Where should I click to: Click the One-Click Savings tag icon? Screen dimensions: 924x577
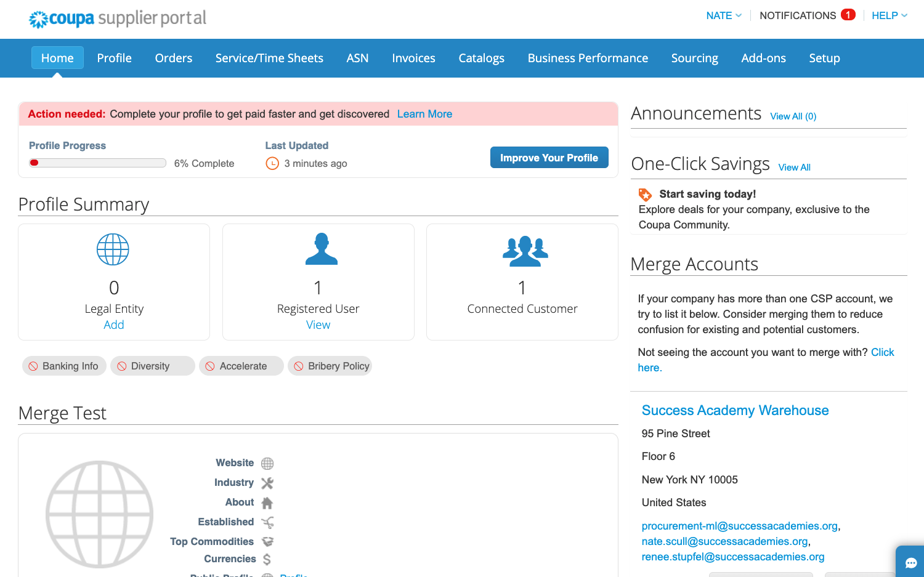coord(645,195)
